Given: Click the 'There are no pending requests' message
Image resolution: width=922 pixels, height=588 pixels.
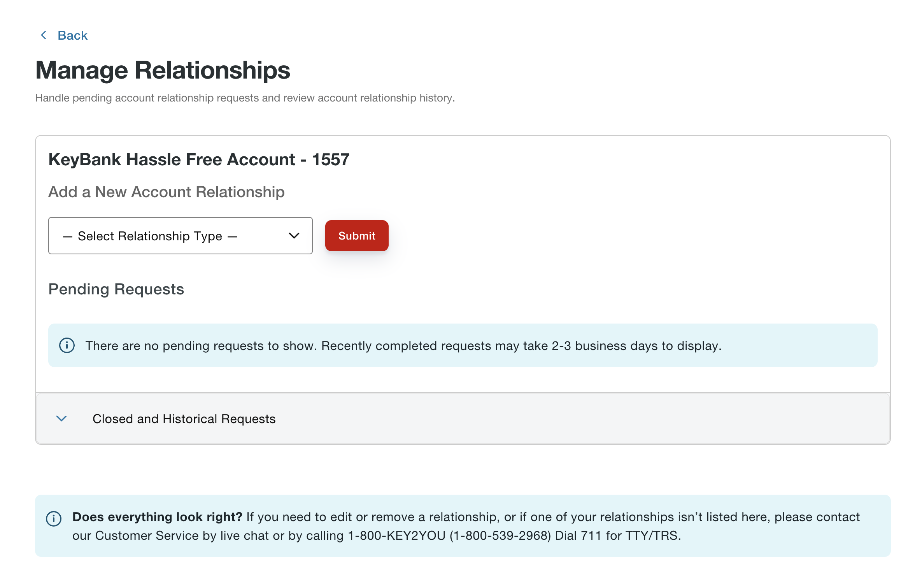Looking at the screenshot, I should [403, 346].
